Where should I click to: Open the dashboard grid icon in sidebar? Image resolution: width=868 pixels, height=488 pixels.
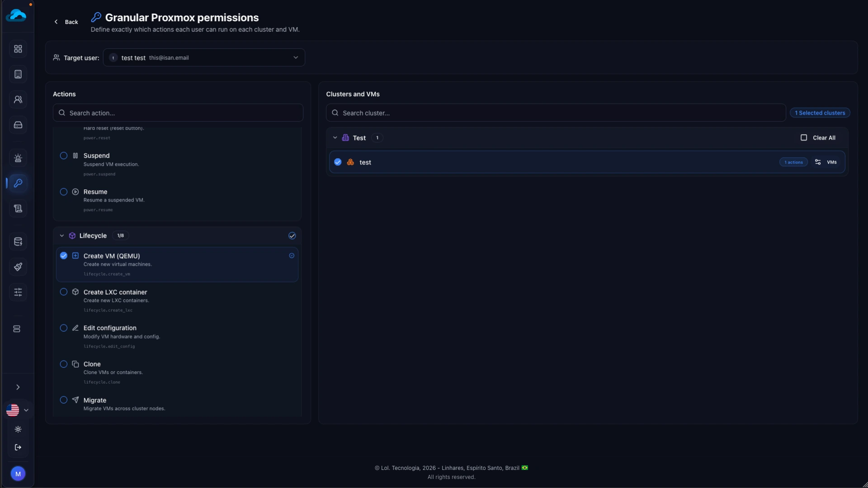point(18,49)
